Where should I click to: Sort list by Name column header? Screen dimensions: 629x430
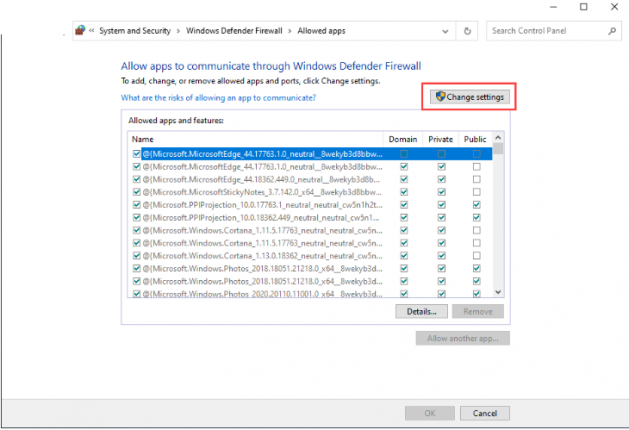[x=256, y=139]
